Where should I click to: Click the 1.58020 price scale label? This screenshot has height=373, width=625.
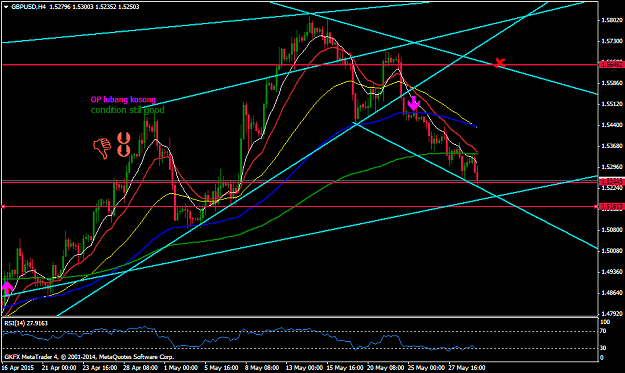[611, 20]
